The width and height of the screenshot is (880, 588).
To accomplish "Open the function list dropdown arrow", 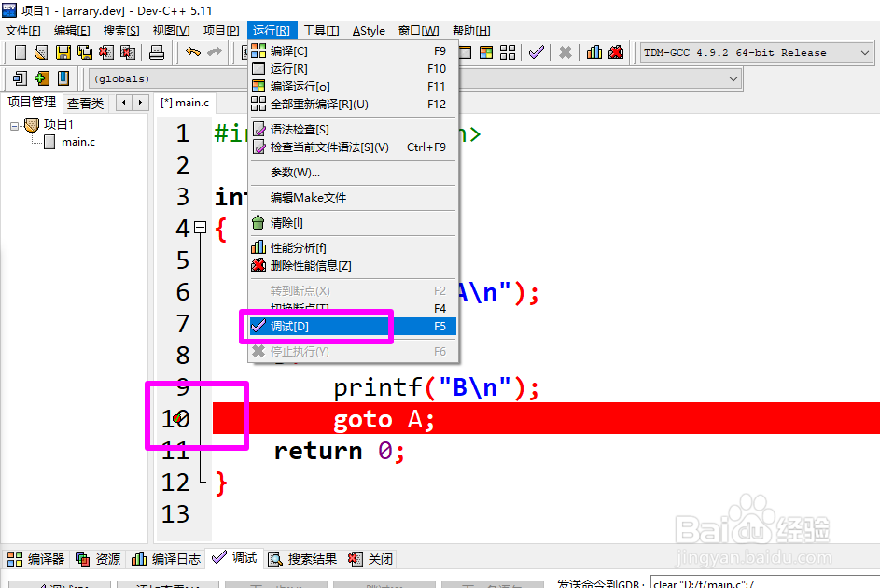I will click(733, 79).
